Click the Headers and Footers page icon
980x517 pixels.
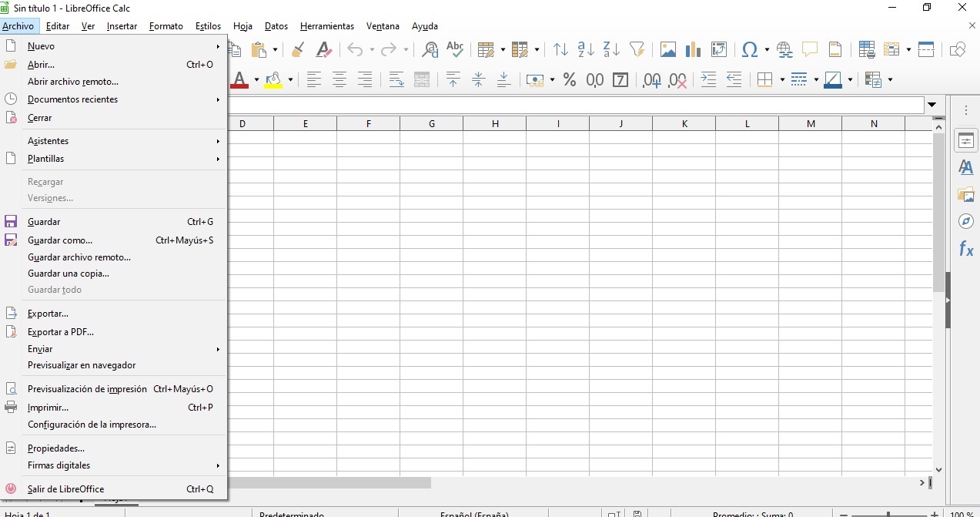pos(835,49)
